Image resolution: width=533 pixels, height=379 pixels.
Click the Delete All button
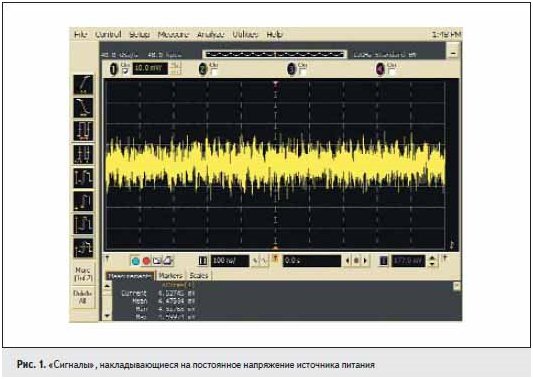(83, 297)
